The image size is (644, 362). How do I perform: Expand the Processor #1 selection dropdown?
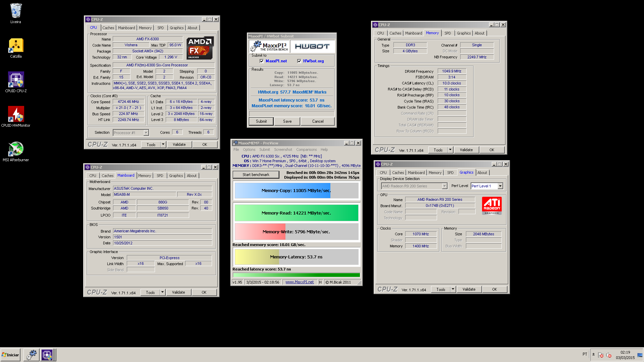coord(146,133)
